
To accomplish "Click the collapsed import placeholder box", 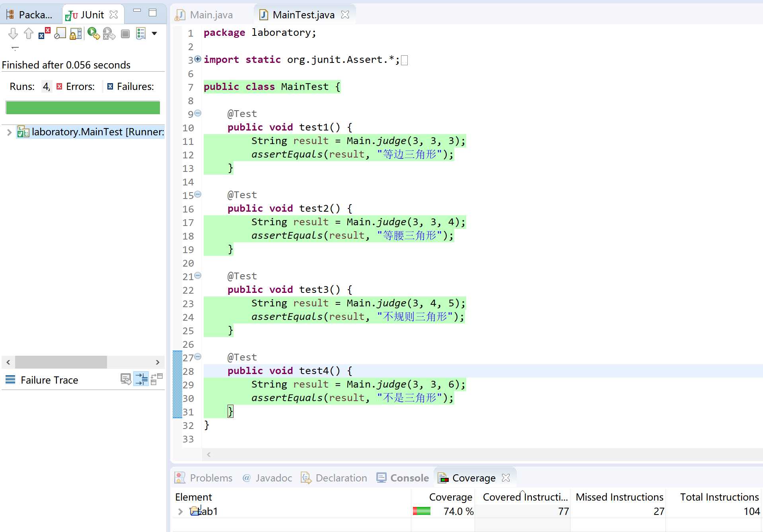I will pos(405,60).
